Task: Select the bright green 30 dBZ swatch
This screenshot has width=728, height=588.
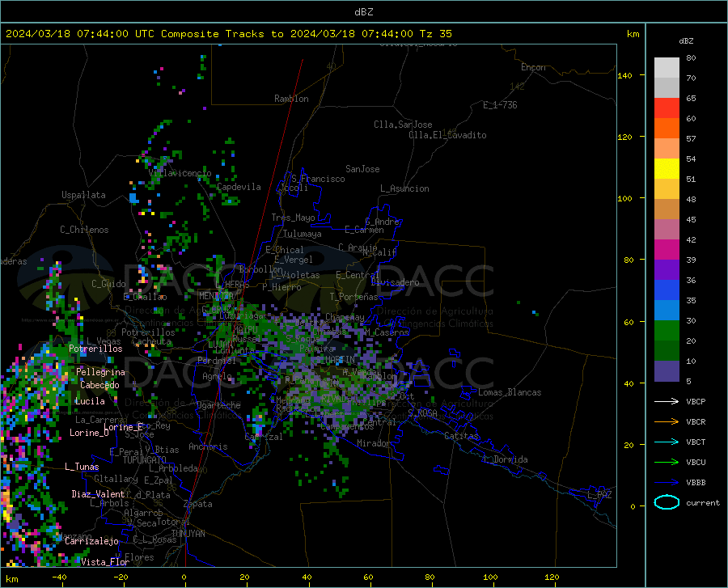Action: click(x=667, y=331)
